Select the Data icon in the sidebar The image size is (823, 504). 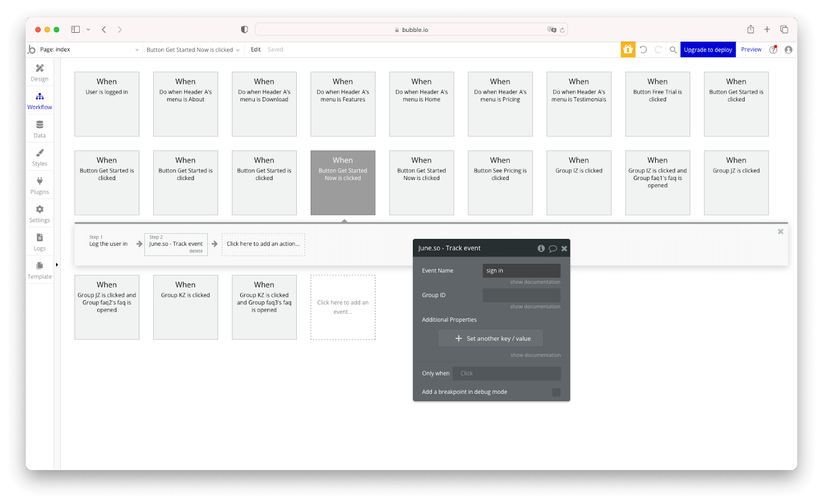[39, 128]
